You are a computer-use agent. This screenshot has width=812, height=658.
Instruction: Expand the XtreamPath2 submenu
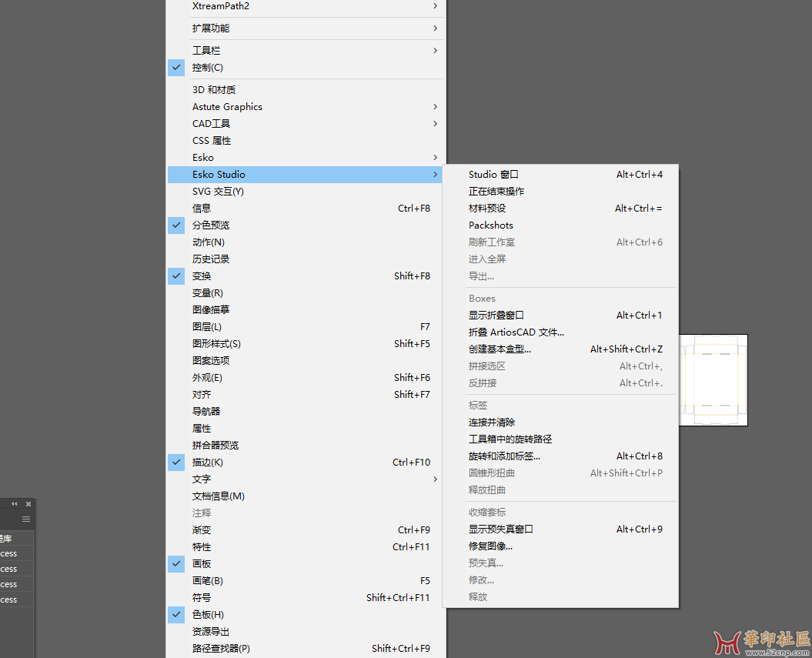tap(306, 6)
